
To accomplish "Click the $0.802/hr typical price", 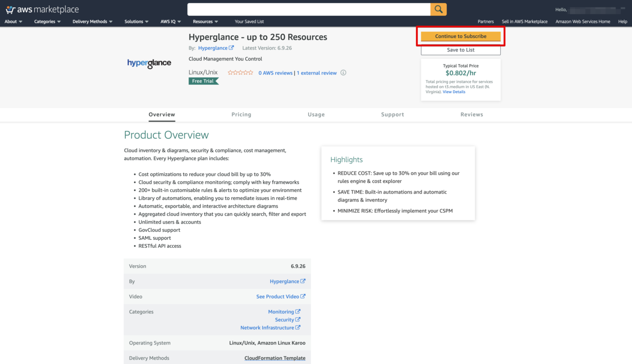I will 461,74.
